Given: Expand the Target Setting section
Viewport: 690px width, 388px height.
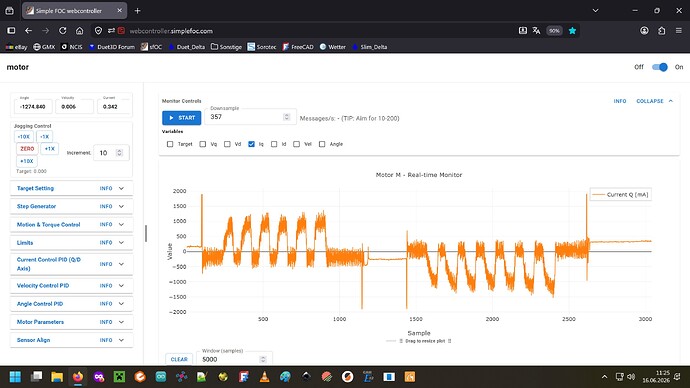Looking at the screenshot, I should [71, 188].
